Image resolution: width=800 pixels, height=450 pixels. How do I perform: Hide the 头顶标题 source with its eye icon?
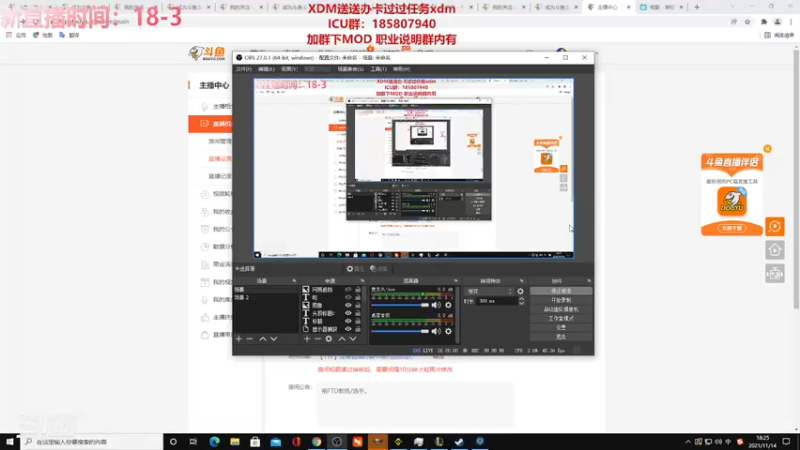(x=348, y=313)
